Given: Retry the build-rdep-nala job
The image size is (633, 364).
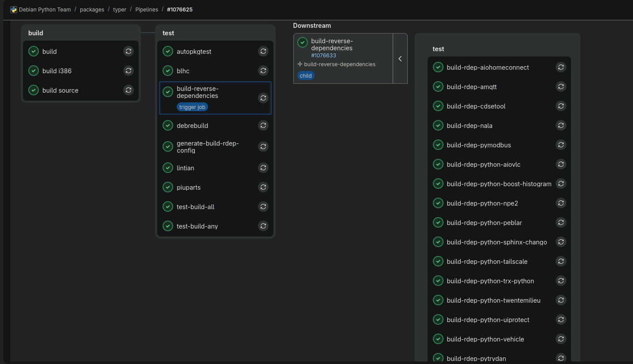Looking at the screenshot, I should [561, 125].
